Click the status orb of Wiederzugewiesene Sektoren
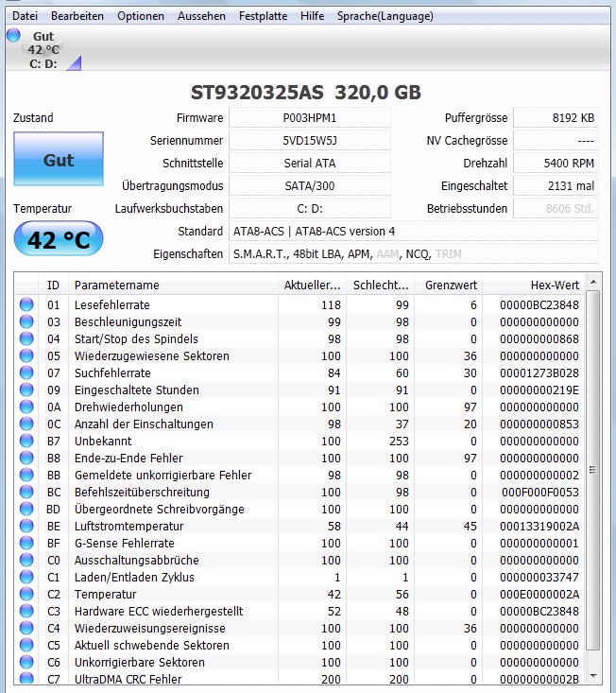 [26, 355]
